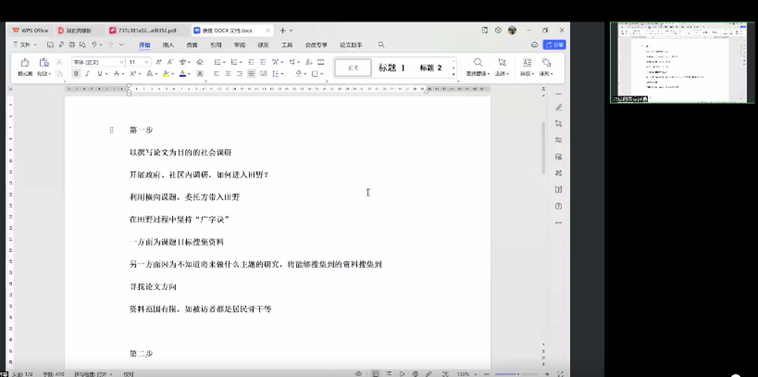The image size is (758, 377).
Task: Open the font size dropdown showing 11
Action: (138, 62)
